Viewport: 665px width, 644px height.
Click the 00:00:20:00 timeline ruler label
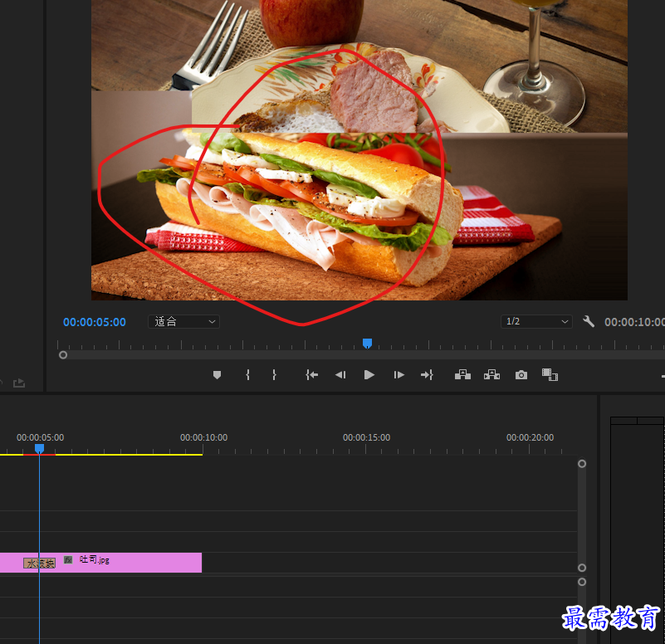[531, 437]
